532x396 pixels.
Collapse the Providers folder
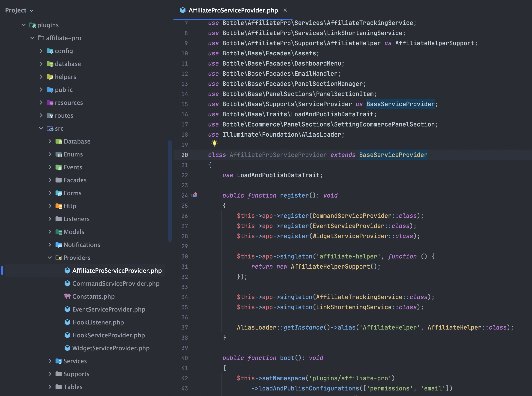tap(50, 258)
